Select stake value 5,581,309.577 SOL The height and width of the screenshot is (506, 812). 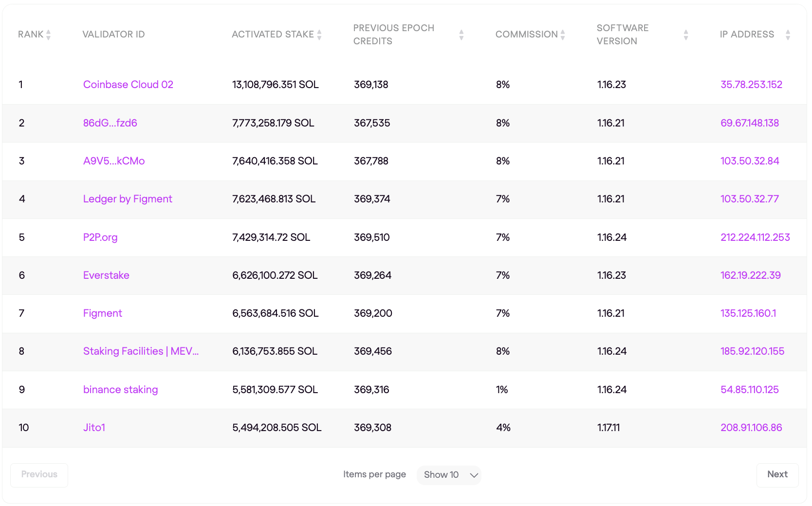pos(275,390)
